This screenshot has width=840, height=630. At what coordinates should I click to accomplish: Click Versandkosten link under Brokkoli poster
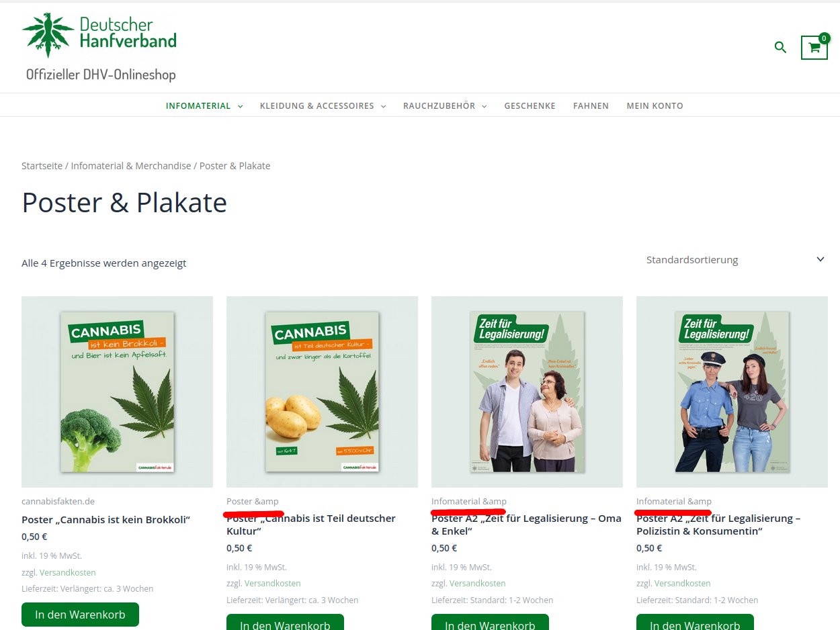[68, 573]
